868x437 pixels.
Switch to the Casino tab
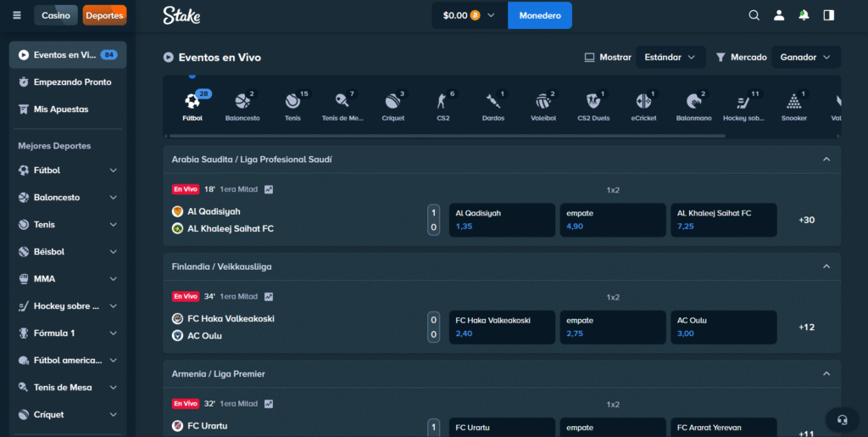point(57,15)
